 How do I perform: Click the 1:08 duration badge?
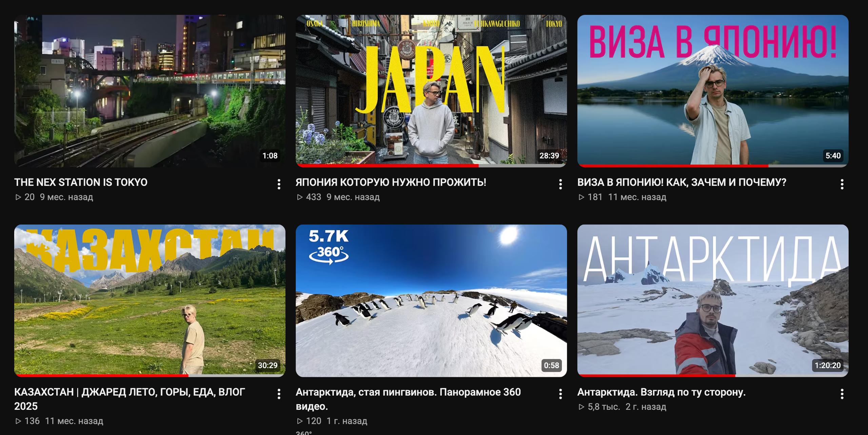tap(270, 156)
